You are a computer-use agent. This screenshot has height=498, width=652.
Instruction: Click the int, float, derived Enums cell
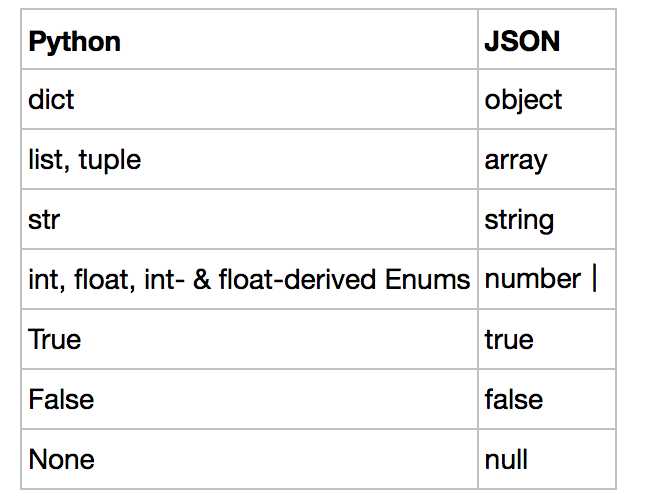(249, 279)
